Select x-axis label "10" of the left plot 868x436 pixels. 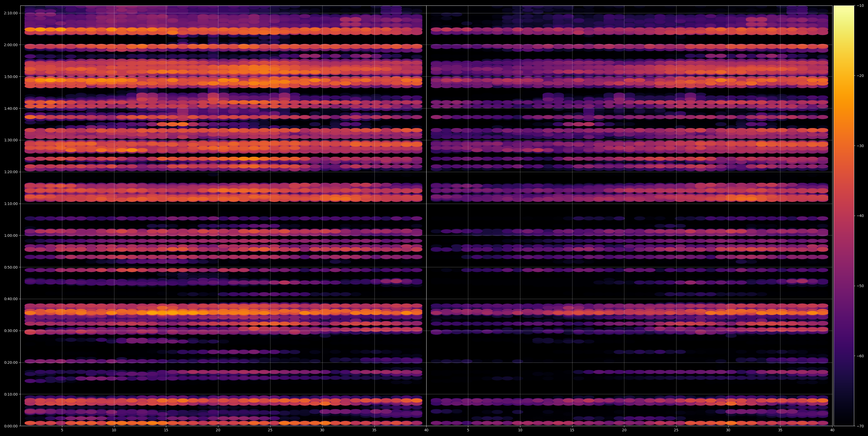point(114,430)
